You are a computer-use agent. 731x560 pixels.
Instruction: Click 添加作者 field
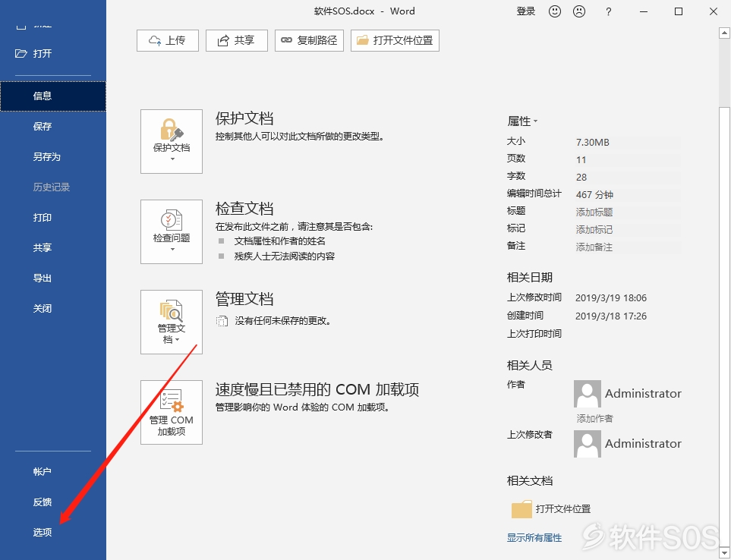click(x=595, y=418)
